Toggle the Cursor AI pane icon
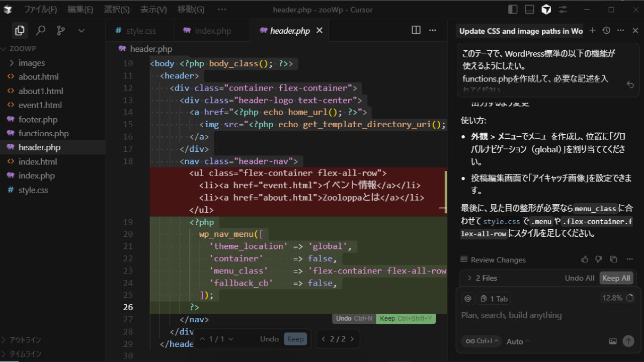The height and width of the screenshot is (362, 644). [x=546, y=10]
